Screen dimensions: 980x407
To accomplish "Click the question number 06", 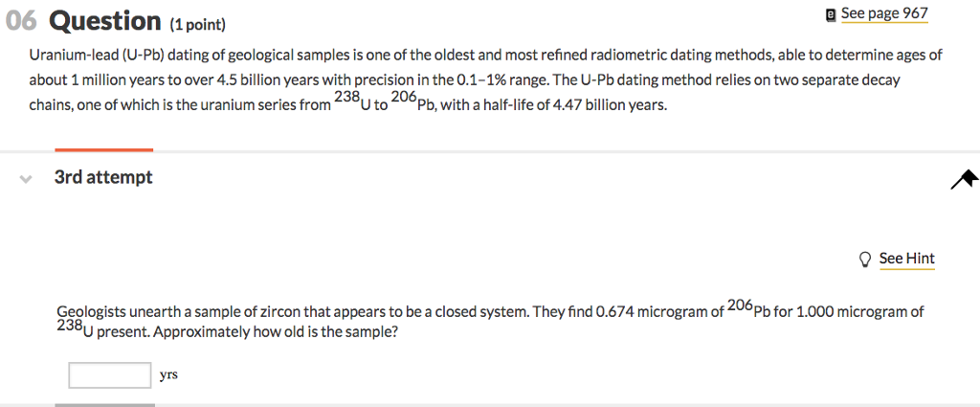I will (x=21, y=22).
